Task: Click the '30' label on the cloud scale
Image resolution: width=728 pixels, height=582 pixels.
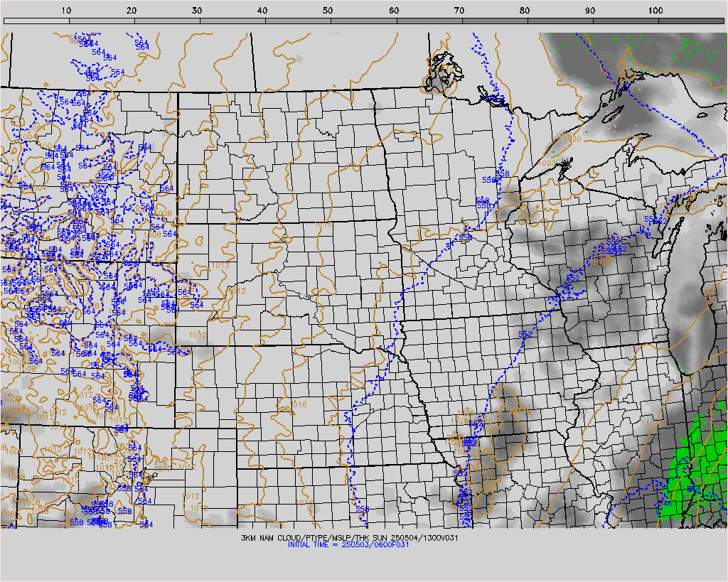Action: tap(198, 11)
